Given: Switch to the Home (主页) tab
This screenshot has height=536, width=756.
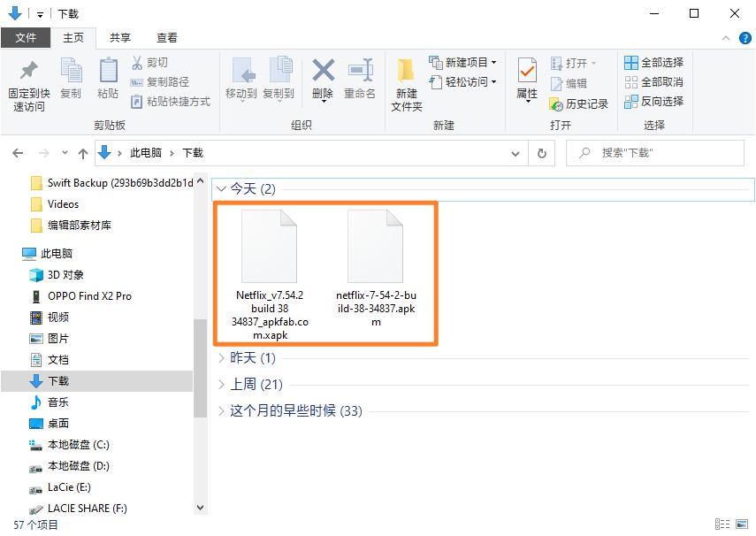Looking at the screenshot, I should pyautogui.click(x=73, y=38).
